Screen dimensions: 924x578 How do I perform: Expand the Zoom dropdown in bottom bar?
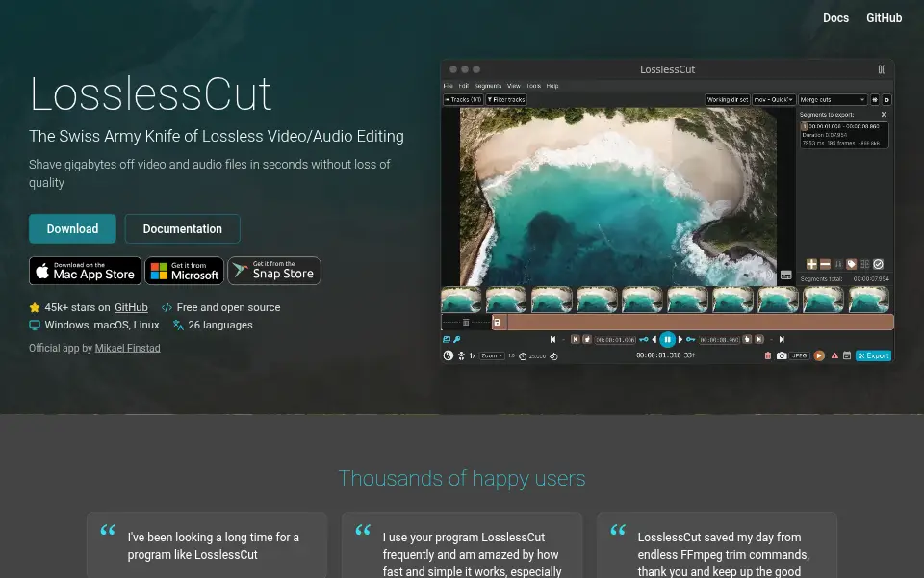click(492, 355)
